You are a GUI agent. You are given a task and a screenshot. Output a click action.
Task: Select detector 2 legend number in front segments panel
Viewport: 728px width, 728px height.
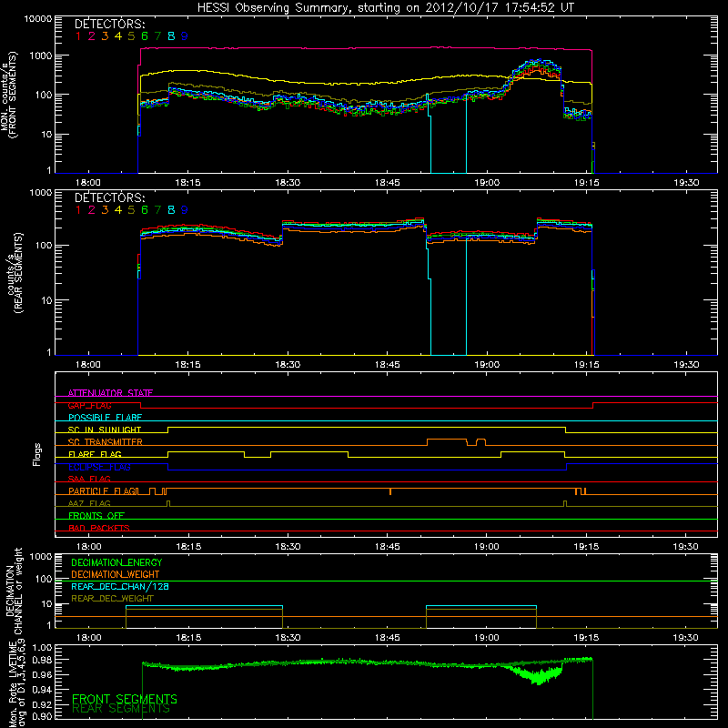tap(92, 36)
